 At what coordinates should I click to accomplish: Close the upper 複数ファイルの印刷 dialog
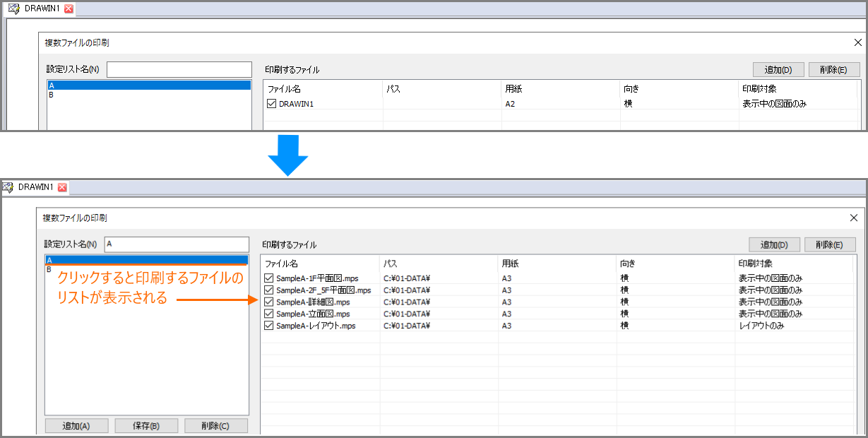pos(857,42)
